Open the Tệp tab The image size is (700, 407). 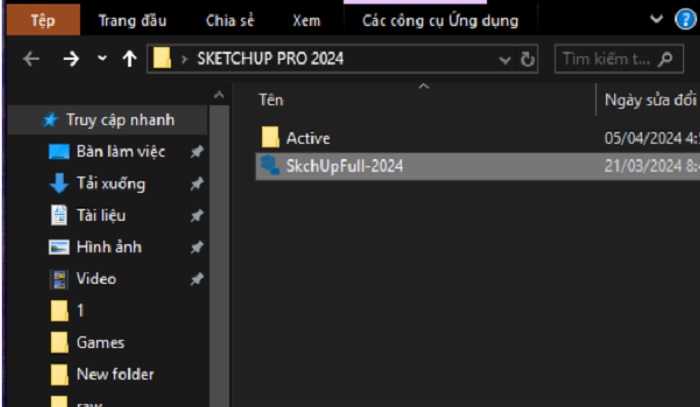point(43,20)
